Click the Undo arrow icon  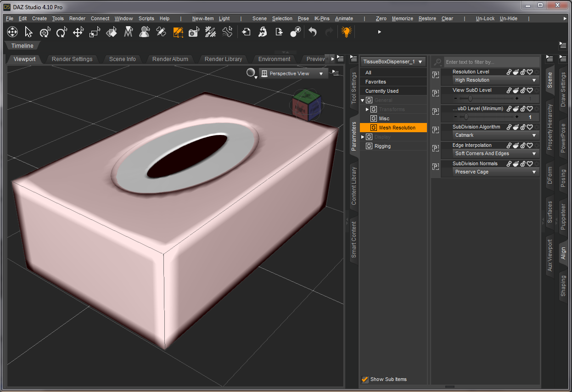click(313, 32)
